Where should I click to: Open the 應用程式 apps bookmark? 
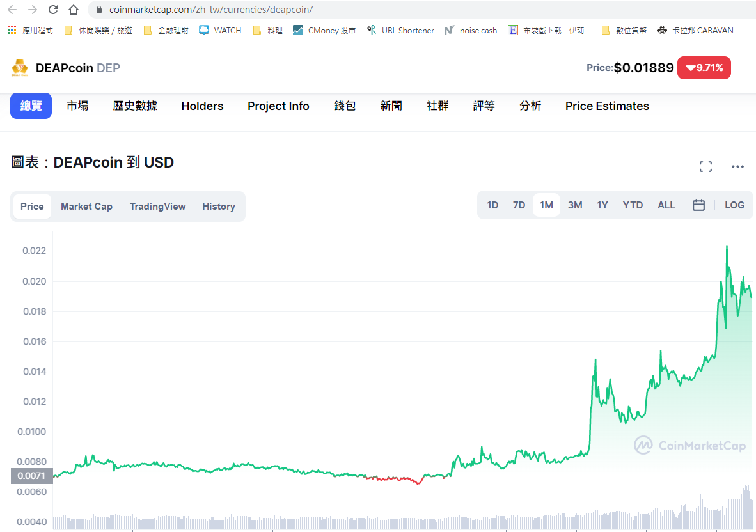(x=30, y=30)
